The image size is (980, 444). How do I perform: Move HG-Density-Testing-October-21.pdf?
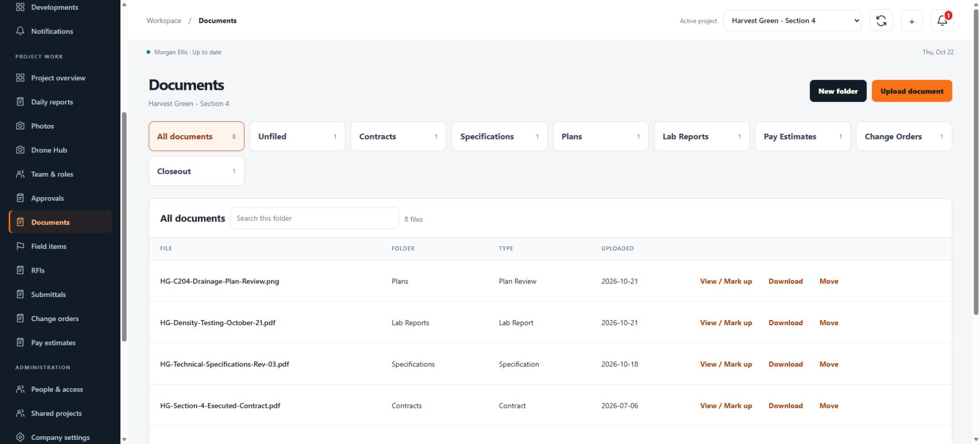pos(829,323)
